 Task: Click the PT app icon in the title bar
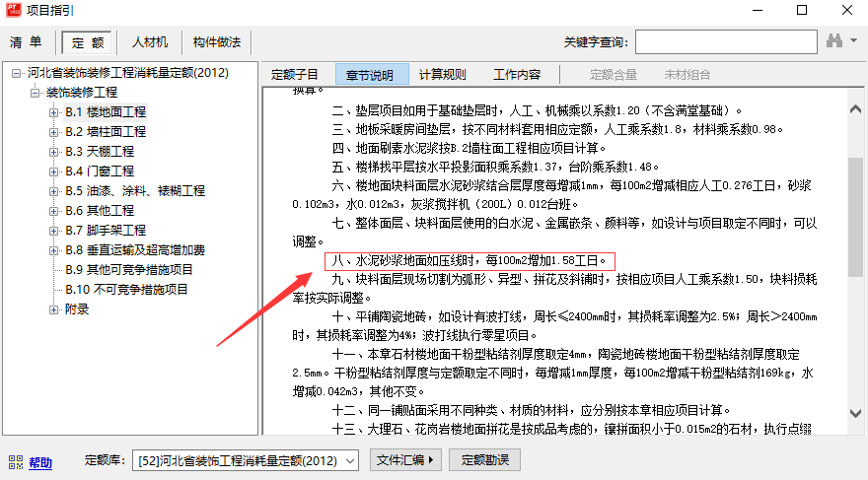pyautogui.click(x=13, y=10)
